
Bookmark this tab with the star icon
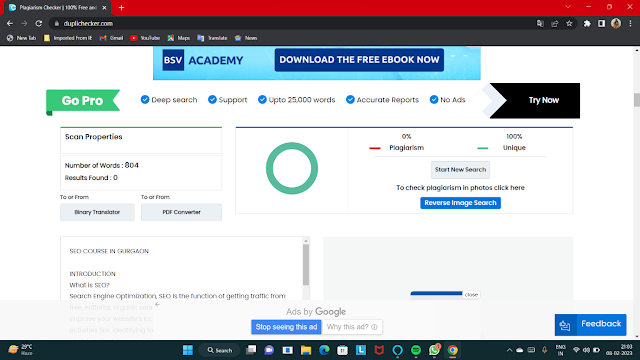[569, 24]
